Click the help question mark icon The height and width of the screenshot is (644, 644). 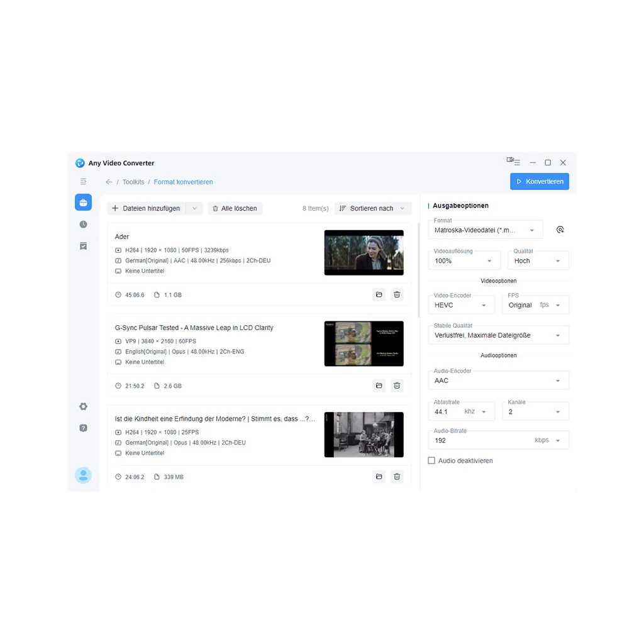coord(83,428)
